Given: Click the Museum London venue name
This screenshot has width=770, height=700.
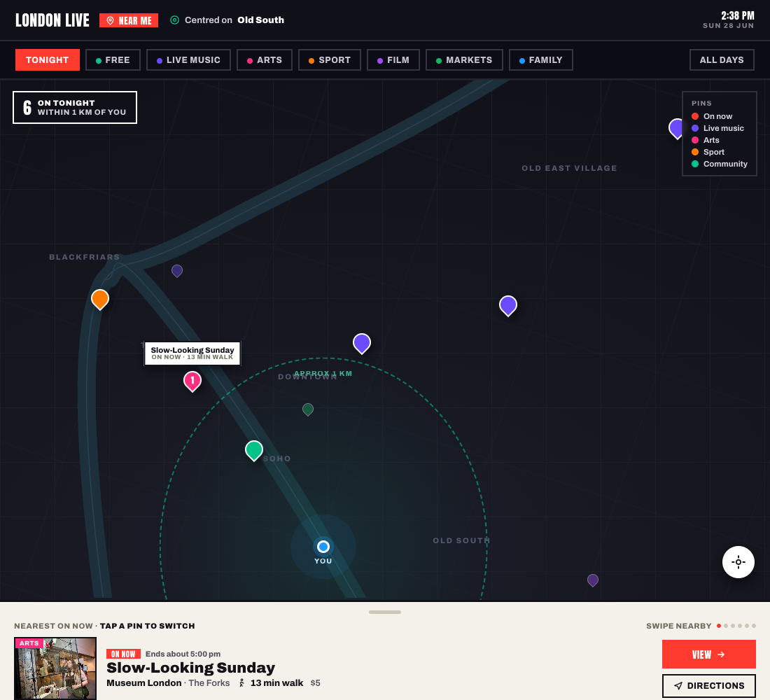Looking at the screenshot, I should pos(144,682).
